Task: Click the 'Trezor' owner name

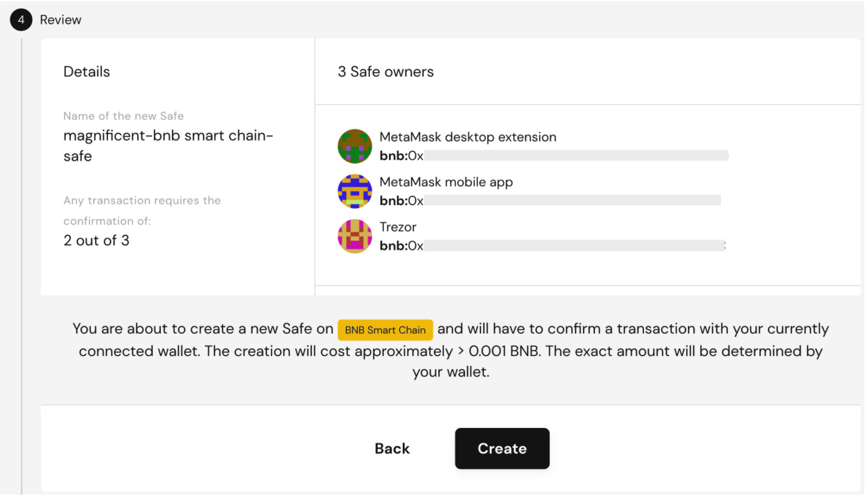Action: pos(397,227)
